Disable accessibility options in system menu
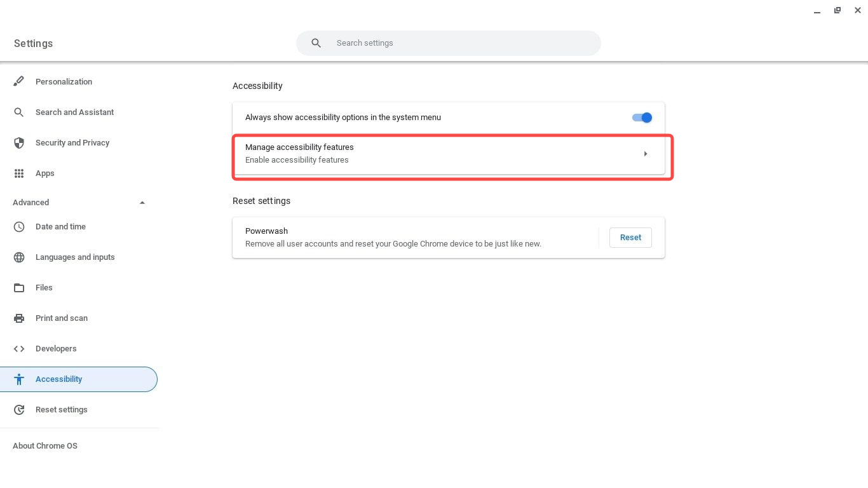 [642, 118]
